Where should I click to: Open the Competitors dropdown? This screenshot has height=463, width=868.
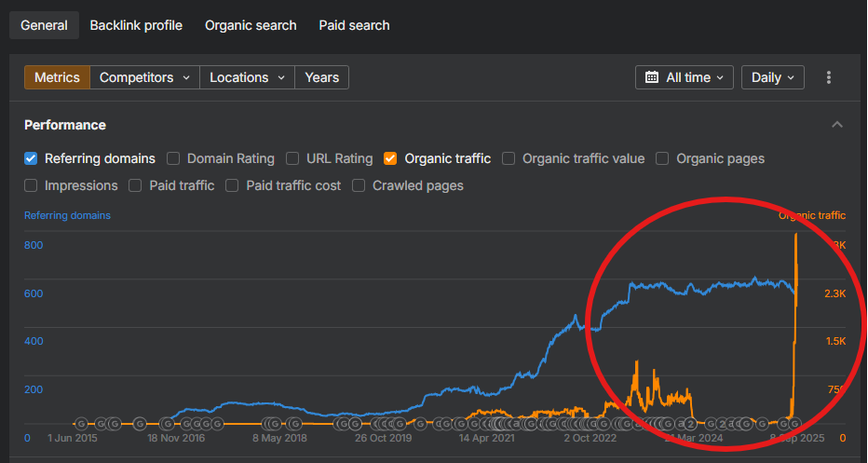pyautogui.click(x=144, y=77)
